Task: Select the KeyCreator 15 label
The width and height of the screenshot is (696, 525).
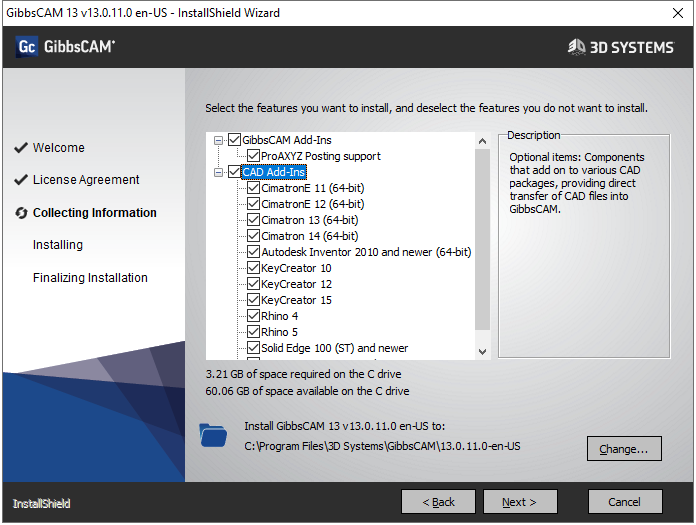Action: point(296,300)
